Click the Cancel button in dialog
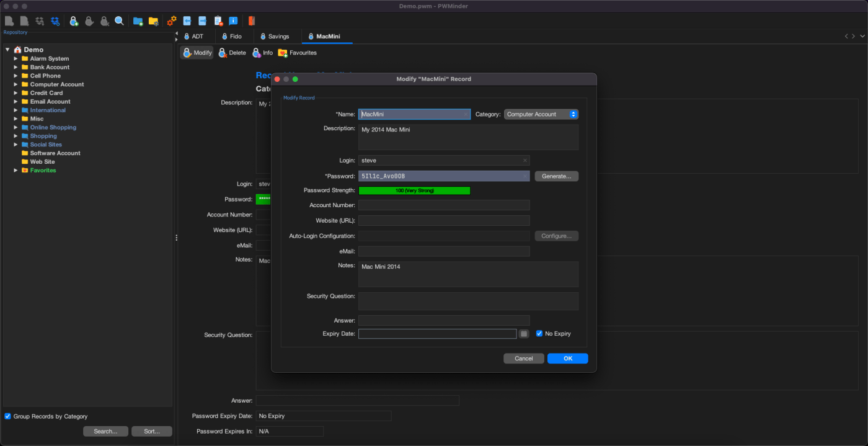 524,359
